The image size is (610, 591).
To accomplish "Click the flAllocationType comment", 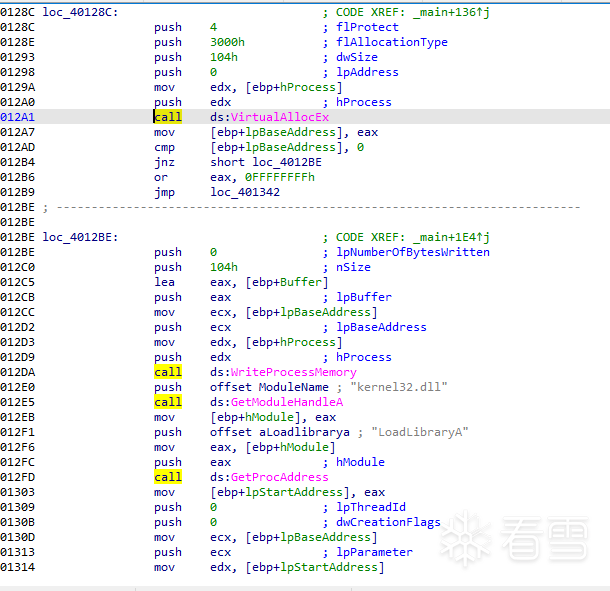I will 392,42.
